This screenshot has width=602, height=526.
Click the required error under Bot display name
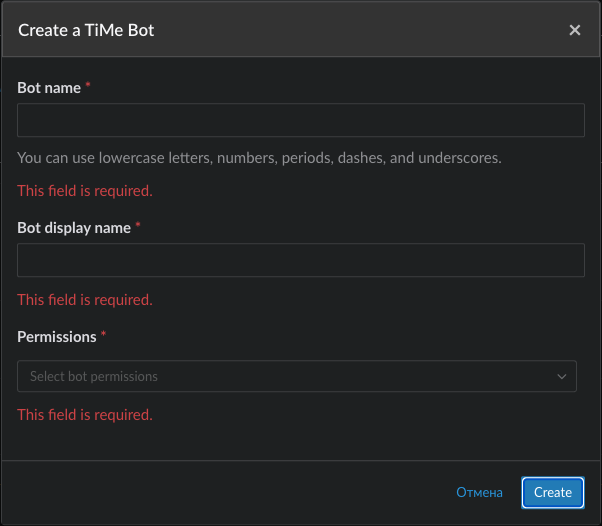pyautogui.click(x=85, y=300)
